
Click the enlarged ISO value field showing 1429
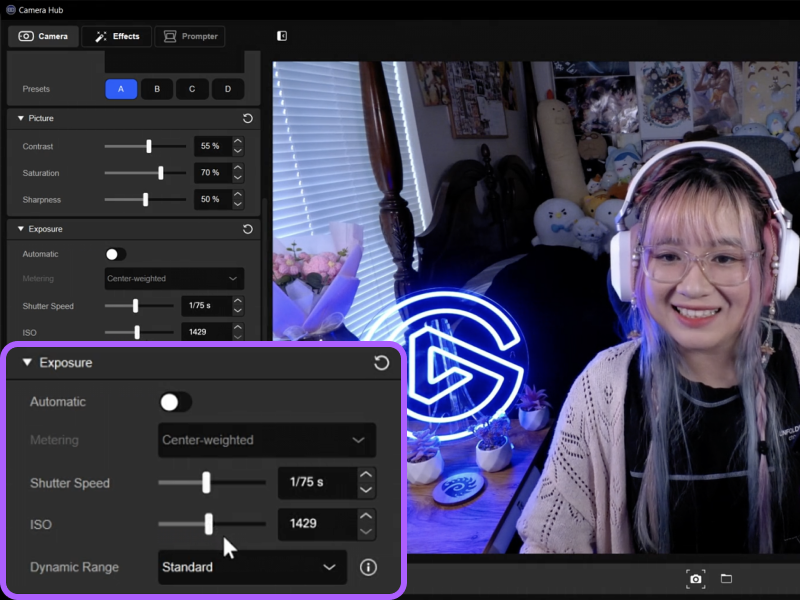click(317, 524)
